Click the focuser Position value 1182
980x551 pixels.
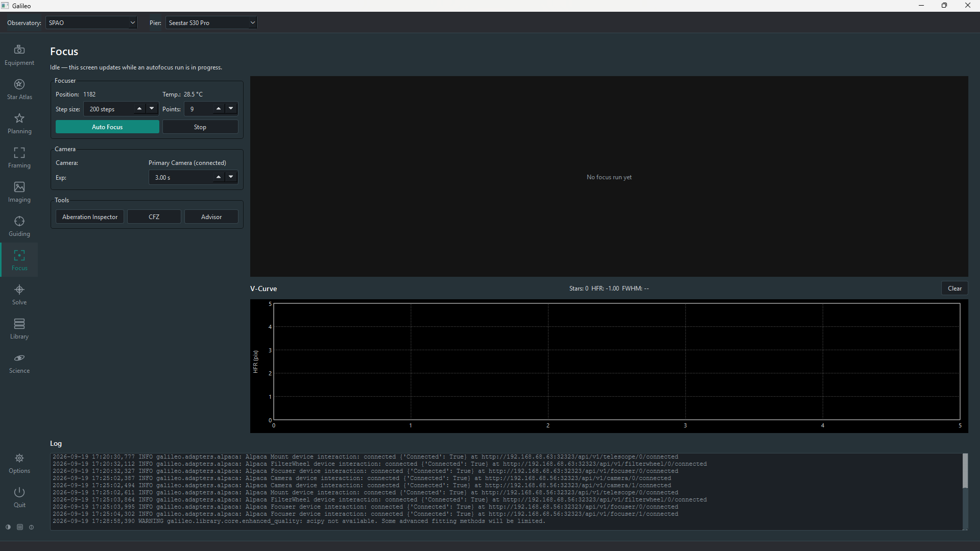pyautogui.click(x=89, y=94)
